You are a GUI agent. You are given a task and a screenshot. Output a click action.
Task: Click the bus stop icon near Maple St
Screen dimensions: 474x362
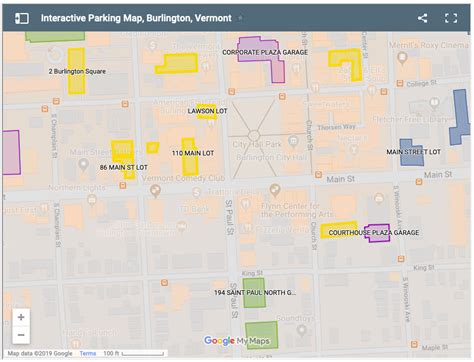click(414, 344)
